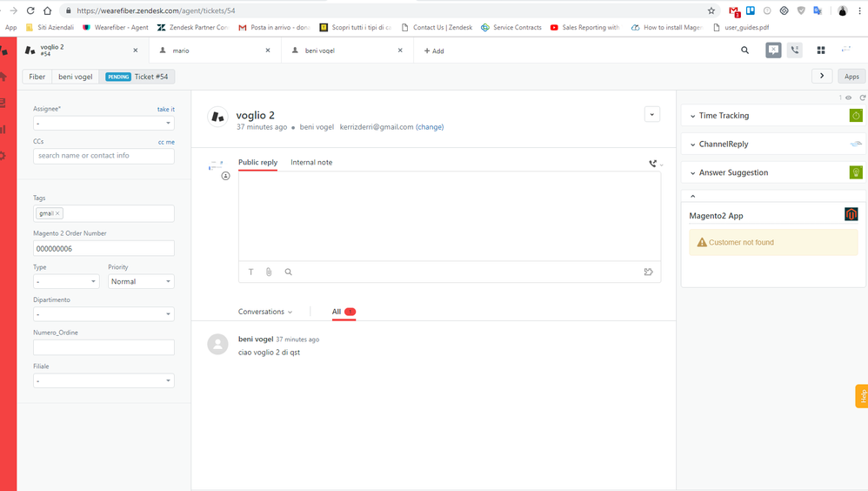
Task: Click the attach file paperclip icon
Action: [x=269, y=272]
